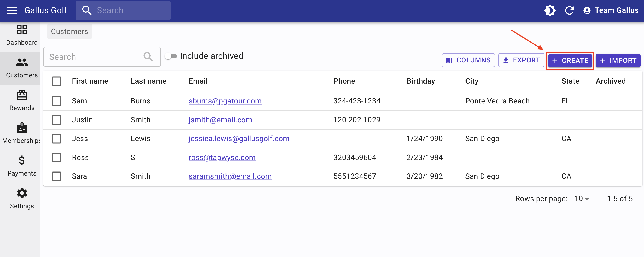Sort by Birthday column header

[420, 81]
